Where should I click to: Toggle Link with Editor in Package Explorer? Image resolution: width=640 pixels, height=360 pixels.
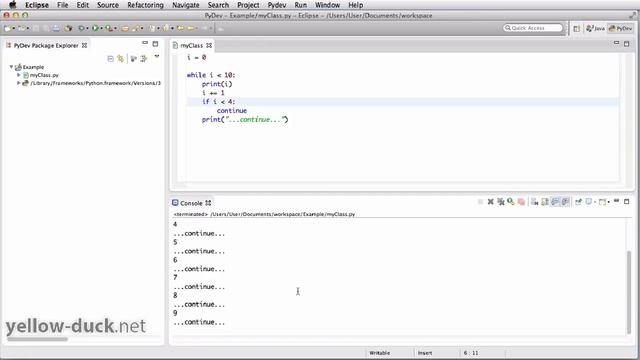click(x=120, y=59)
